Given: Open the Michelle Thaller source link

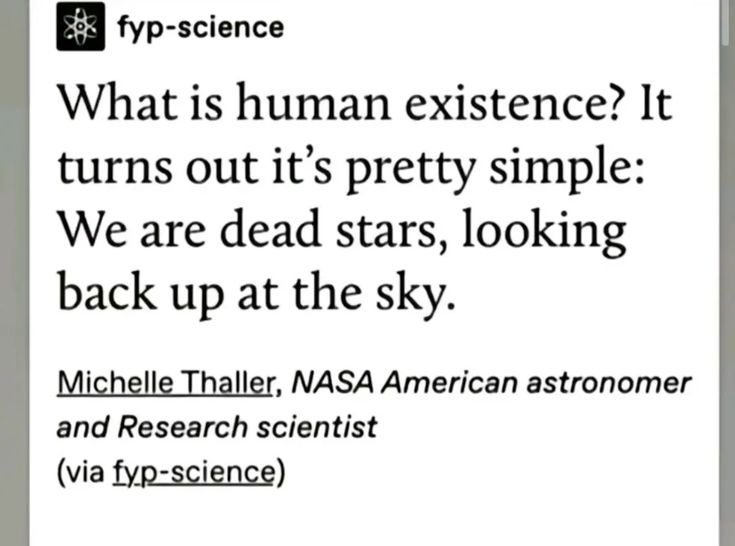Looking at the screenshot, I should click(163, 383).
